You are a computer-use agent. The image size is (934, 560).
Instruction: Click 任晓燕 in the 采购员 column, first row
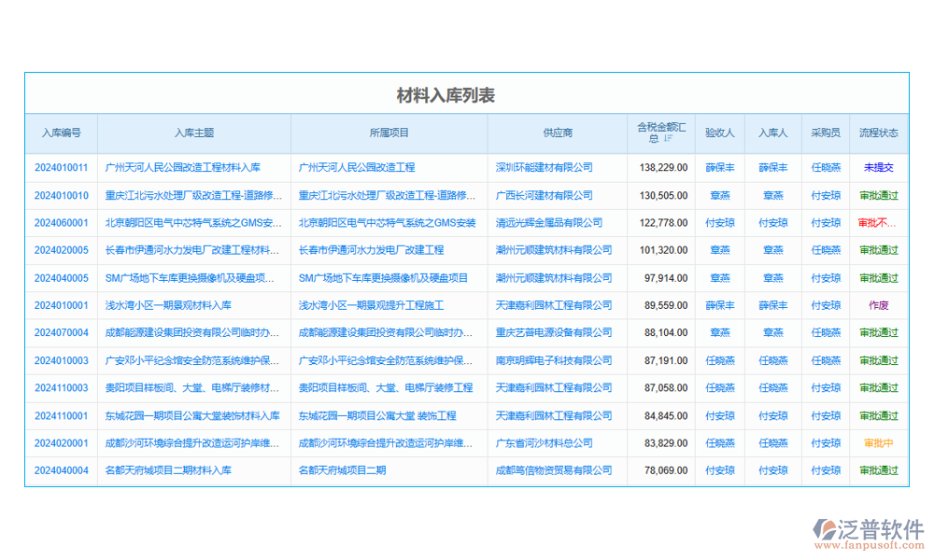[x=825, y=167]
